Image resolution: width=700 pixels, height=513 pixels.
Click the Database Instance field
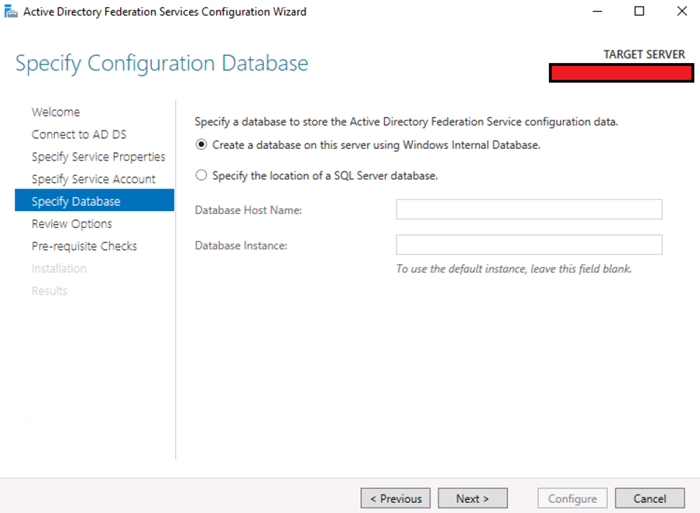point(529,245)
